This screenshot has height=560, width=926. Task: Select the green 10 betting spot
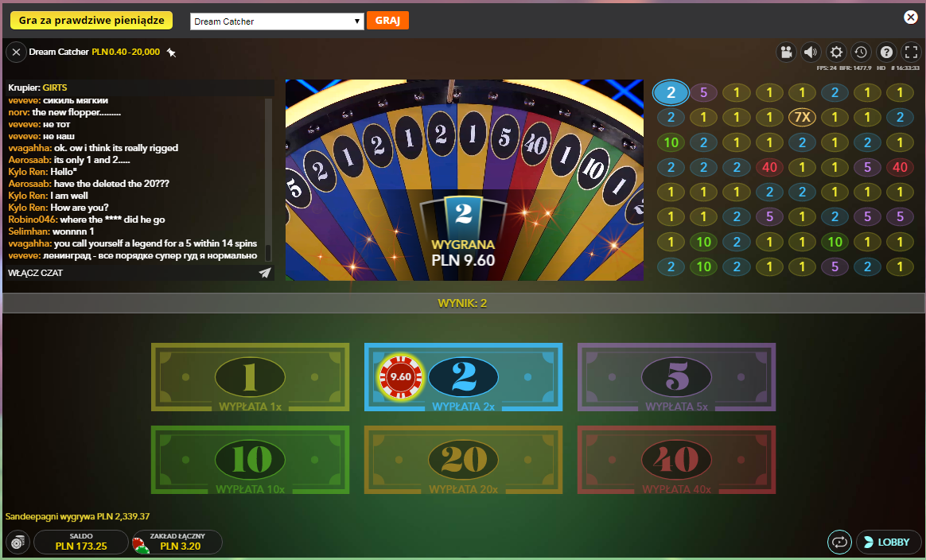[x=250, y=460]
